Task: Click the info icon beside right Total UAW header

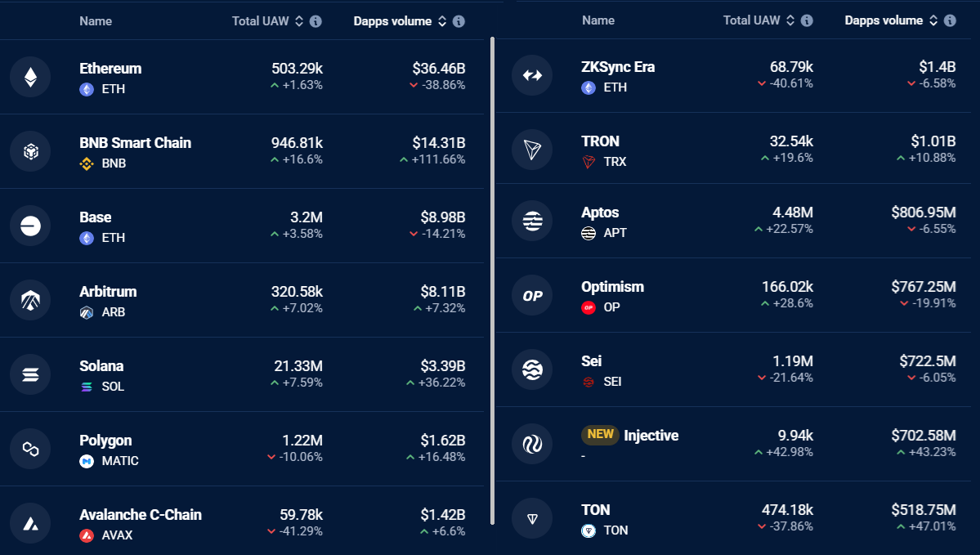Action: click(808, 21)
